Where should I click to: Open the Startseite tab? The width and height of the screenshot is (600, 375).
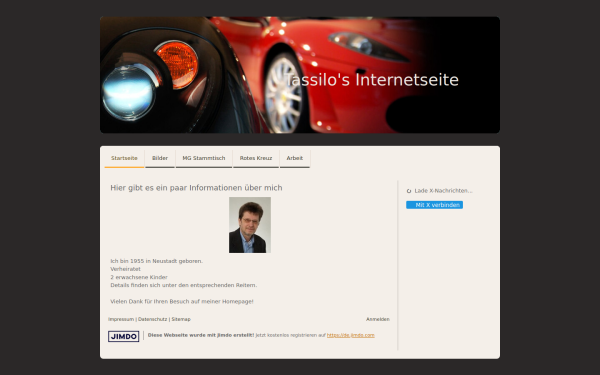point(124,158)
